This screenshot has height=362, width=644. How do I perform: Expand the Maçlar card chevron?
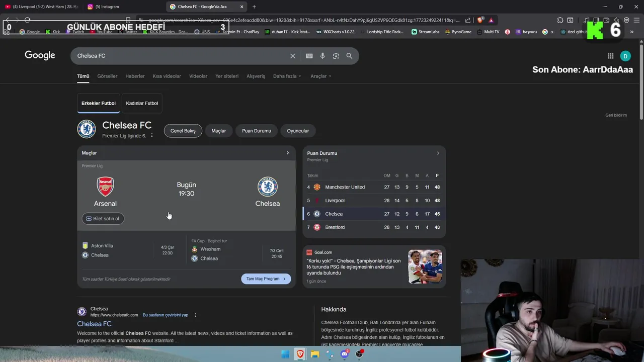[288, 153]
